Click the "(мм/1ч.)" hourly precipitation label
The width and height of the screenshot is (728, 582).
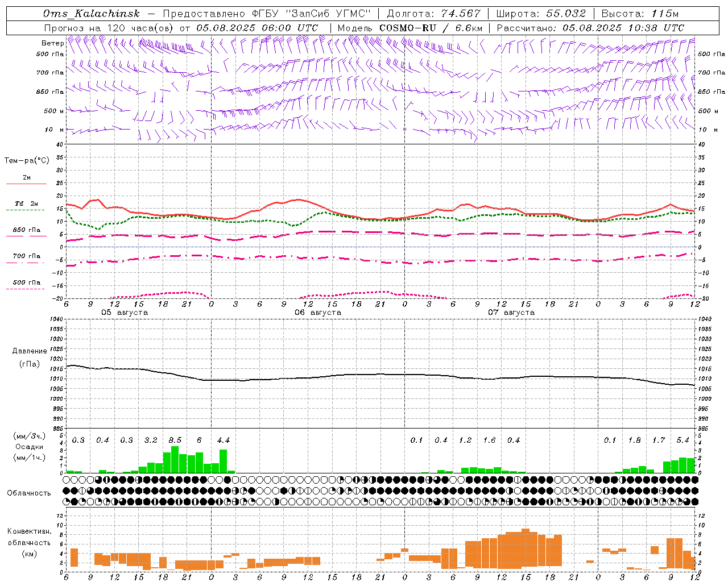pos(30,458)
